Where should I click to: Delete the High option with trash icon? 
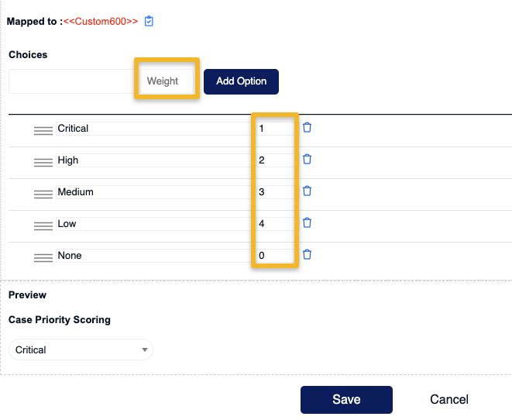(307, 159)
